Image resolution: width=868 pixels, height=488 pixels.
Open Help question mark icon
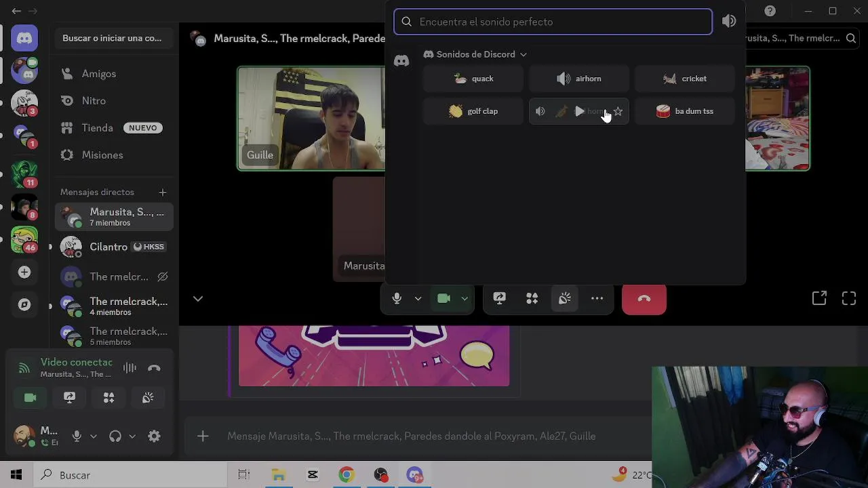[x=770, y=11]
